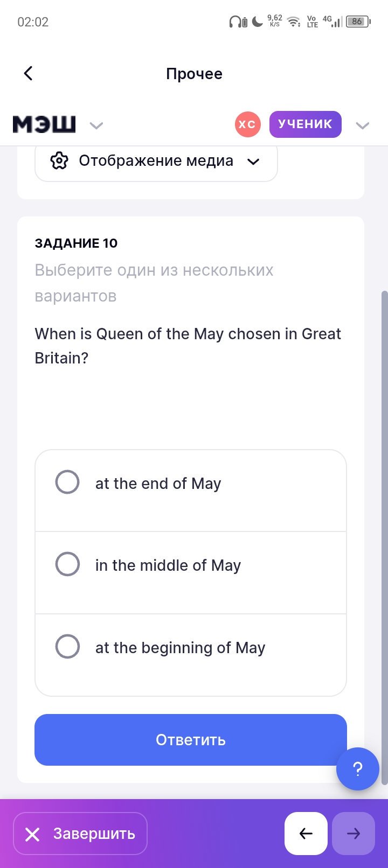Expand the chevron next to МЭШ logo

pyautogui.click(x=96, y=125)
